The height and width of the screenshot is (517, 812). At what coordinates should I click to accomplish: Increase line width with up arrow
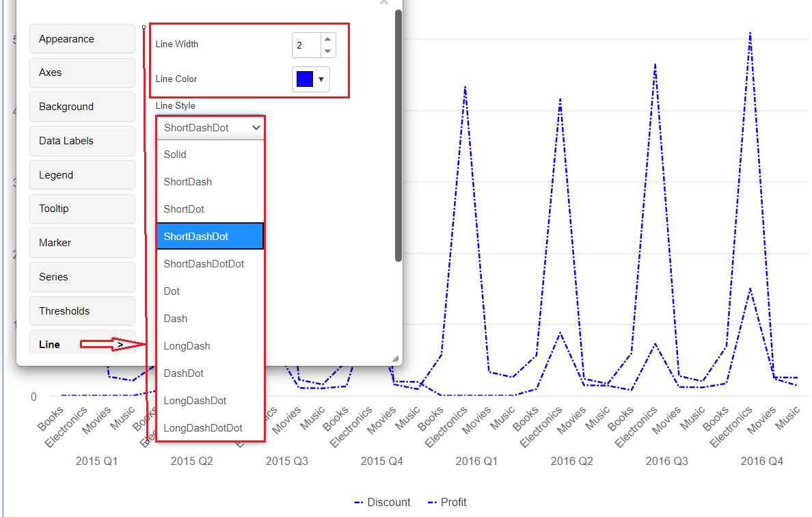point(327,40)
